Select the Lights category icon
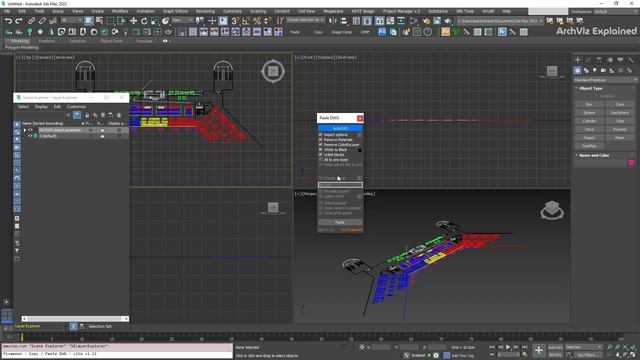Viewport: 640px width, 360px height. (x=595, y=71)
